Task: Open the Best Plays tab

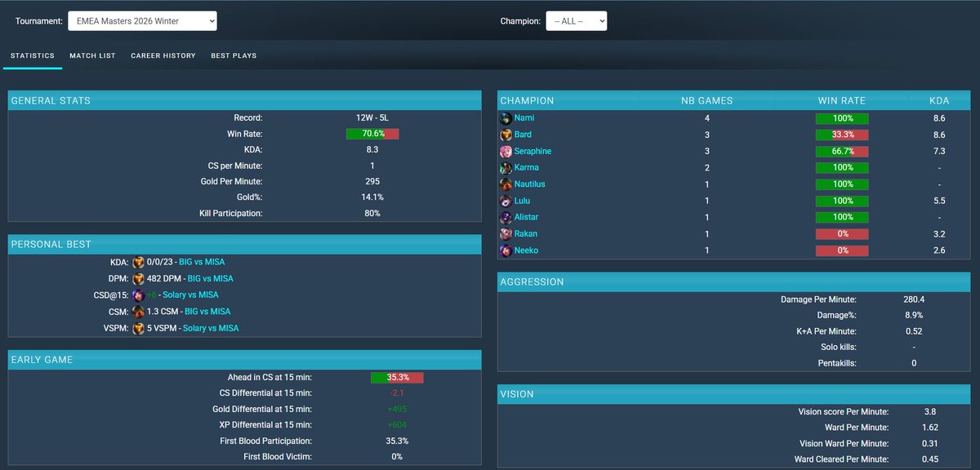Action: pos(234,55)
